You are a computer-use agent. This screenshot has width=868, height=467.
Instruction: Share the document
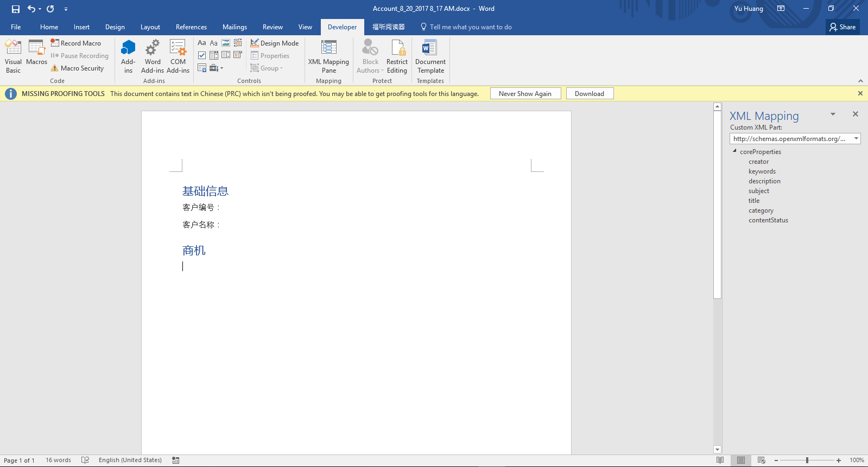pyautogui.click(x=842, y=27)
